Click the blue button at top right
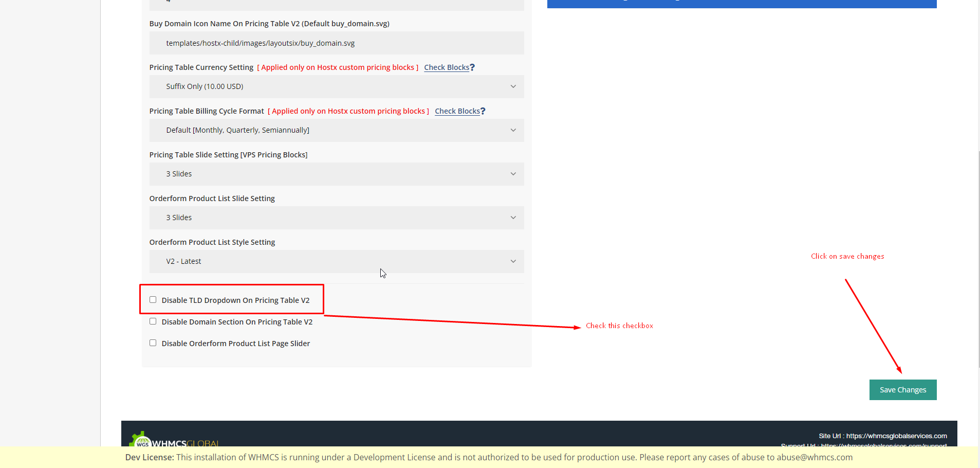This screenshot has width=980, height=468. click(742, 4)
